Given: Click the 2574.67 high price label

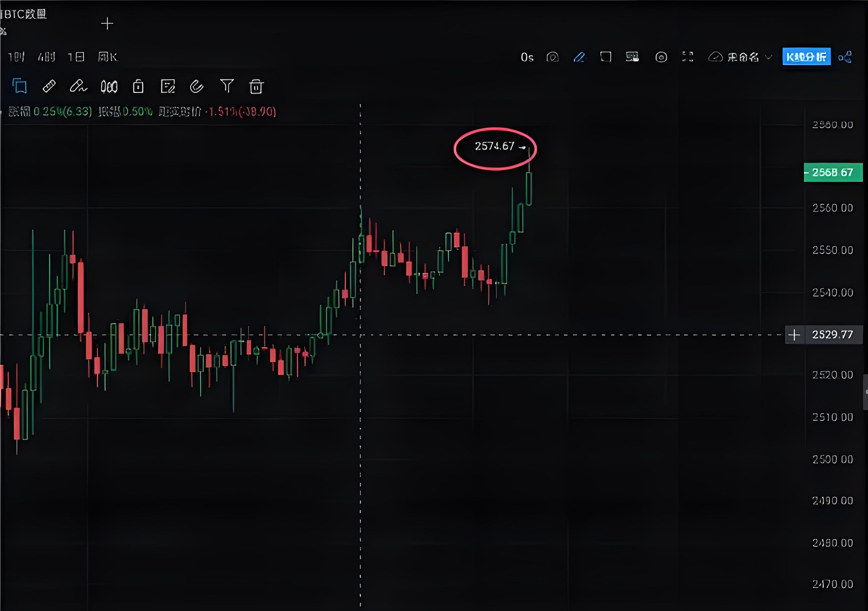Looking at the screenshot, I should click(x=495, y=146).
